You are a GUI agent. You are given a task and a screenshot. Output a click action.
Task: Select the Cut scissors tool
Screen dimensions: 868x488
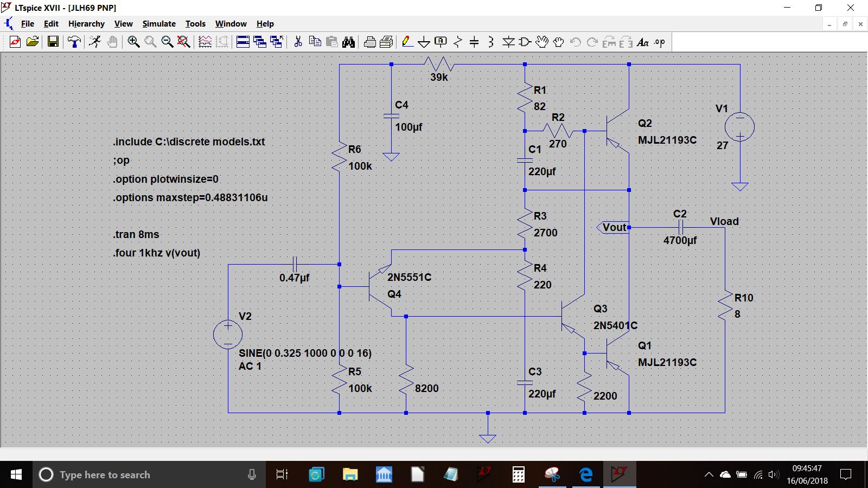pos(298,42)
